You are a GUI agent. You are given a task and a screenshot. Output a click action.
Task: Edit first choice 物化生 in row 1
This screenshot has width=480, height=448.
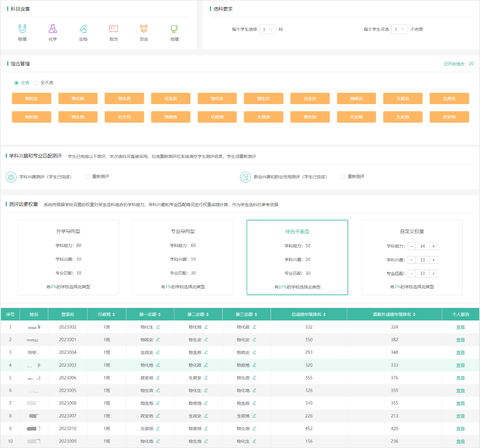(158, 327)
